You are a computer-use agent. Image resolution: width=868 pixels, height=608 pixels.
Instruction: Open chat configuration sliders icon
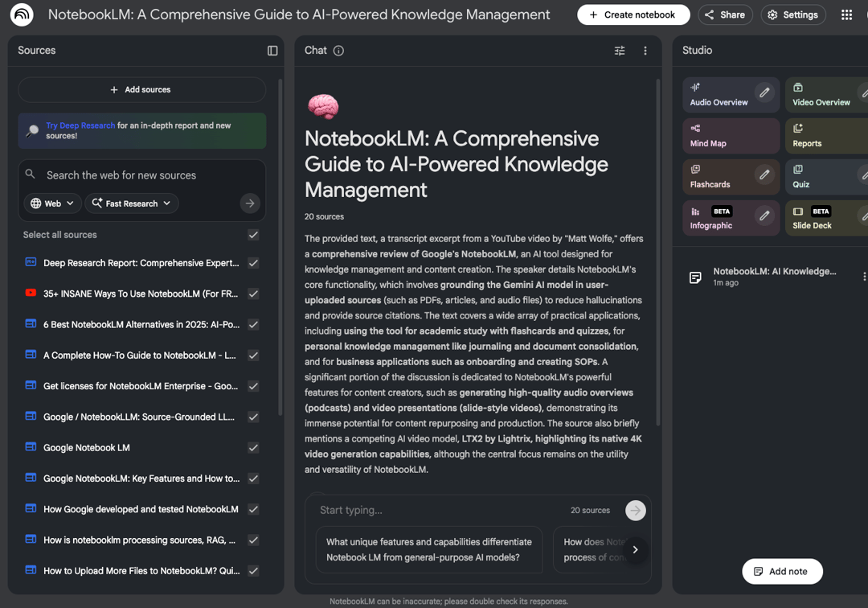click(x=619, y=50)
